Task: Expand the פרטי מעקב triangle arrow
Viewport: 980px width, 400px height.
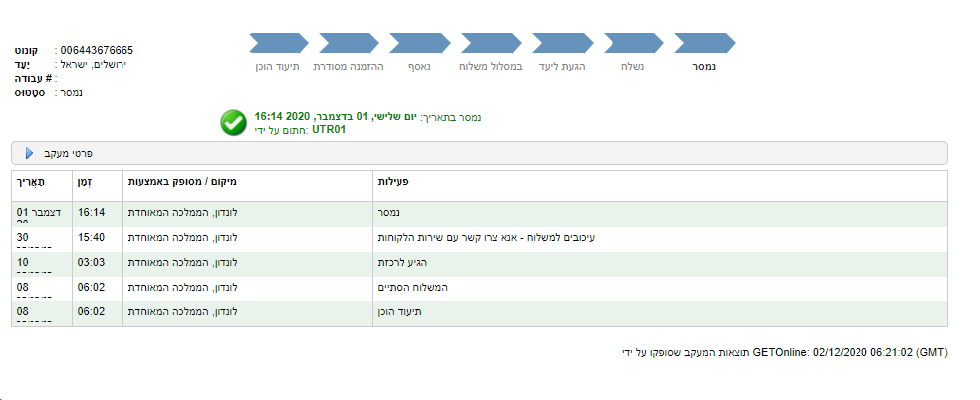Action: (29, 153)
